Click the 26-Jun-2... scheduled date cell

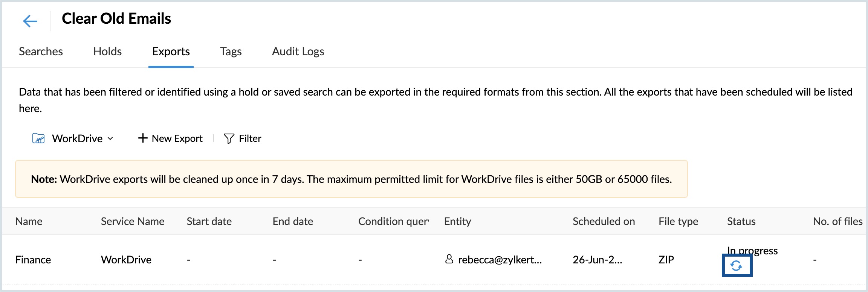(597, 260)
